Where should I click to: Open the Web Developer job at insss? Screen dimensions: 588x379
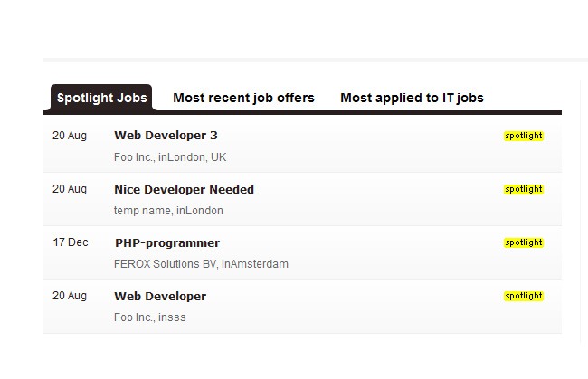[x=160, y=296]
